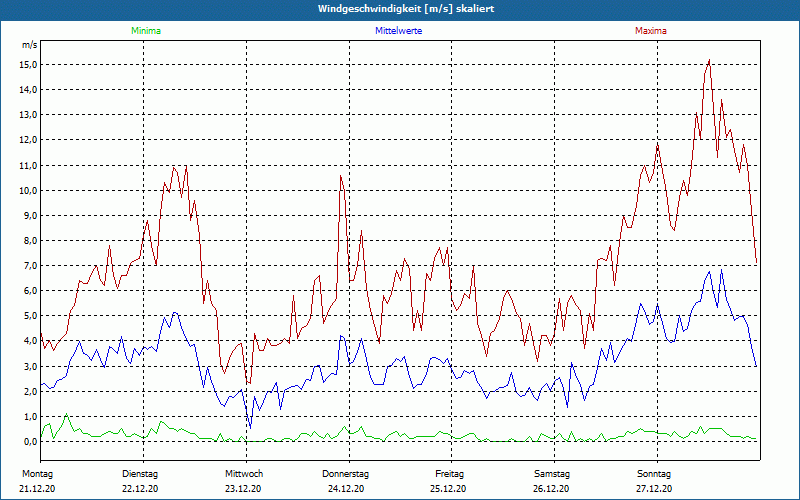
Task: Click the date '26.12.20'
Action: click(551, 489)
